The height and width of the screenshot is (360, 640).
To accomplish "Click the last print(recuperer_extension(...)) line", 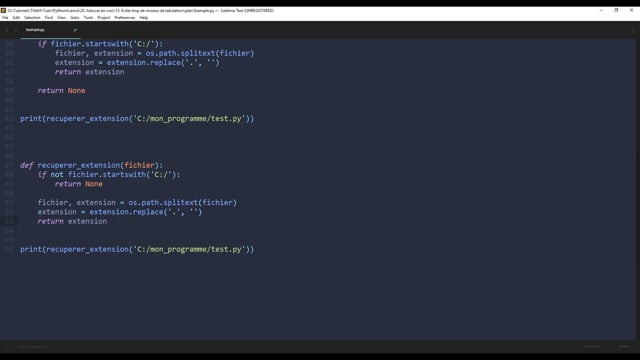I will click(x=137, y=249).
